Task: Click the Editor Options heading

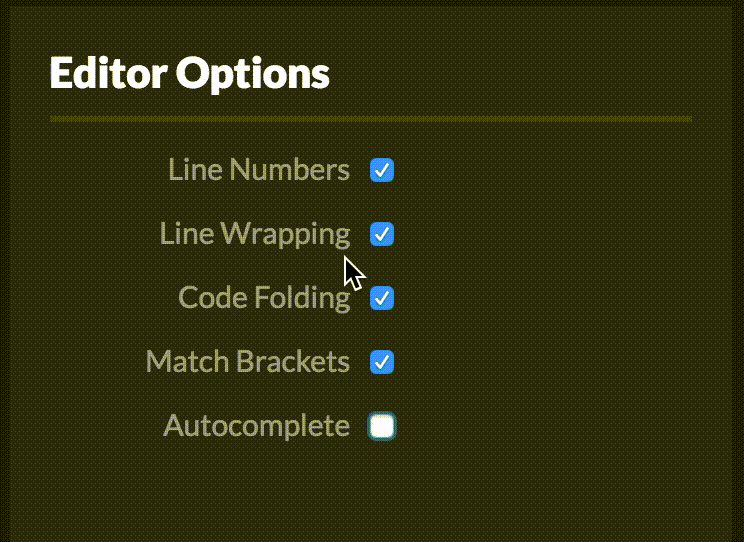Action: click(x=189, y=75)
